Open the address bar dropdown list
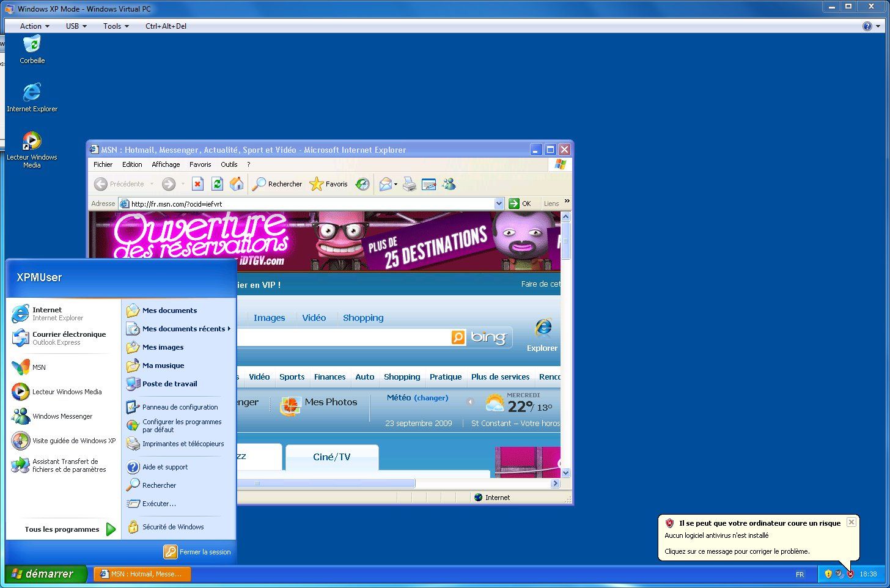This screenshot has width=890, height=588. tap(499, 203)
